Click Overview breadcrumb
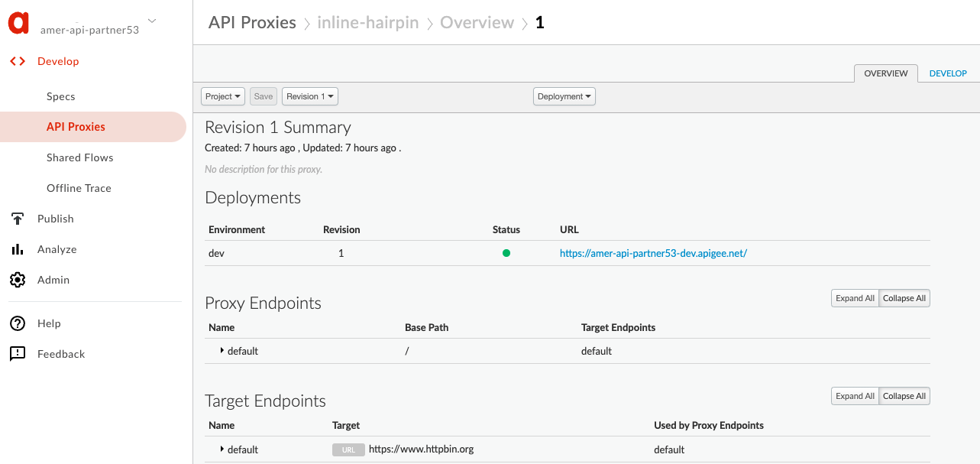 [477, 22]
